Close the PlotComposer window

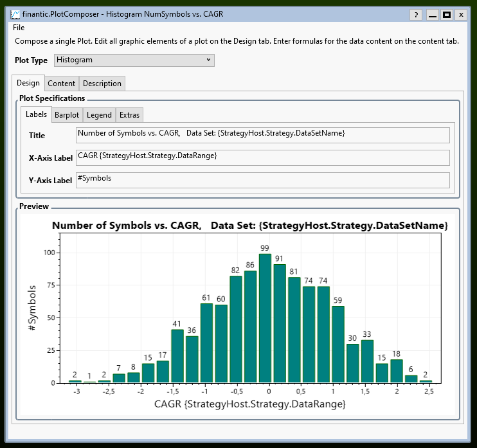(462, 14)
